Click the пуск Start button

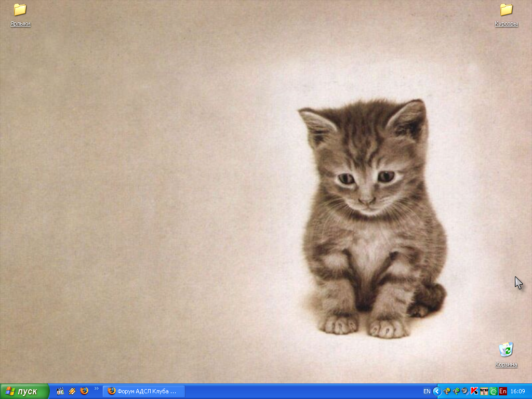pyautogui.click(x=24, y=391)
